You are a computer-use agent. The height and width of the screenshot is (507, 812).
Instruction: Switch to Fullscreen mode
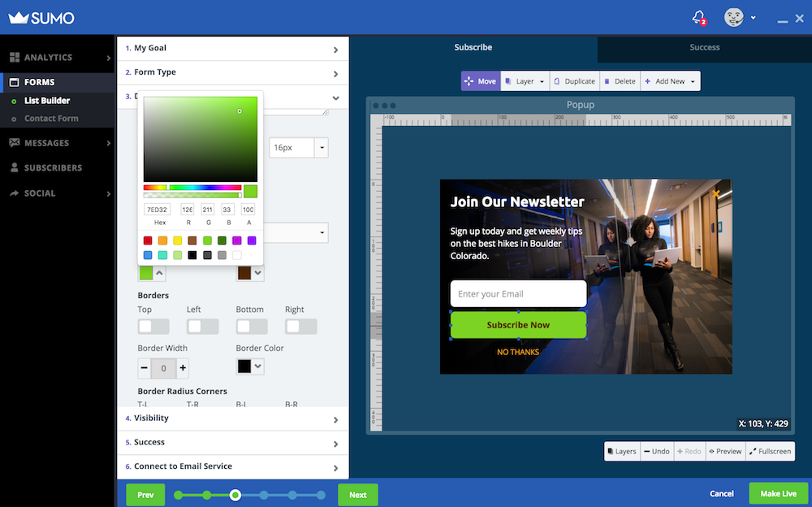tap(770, 451)
